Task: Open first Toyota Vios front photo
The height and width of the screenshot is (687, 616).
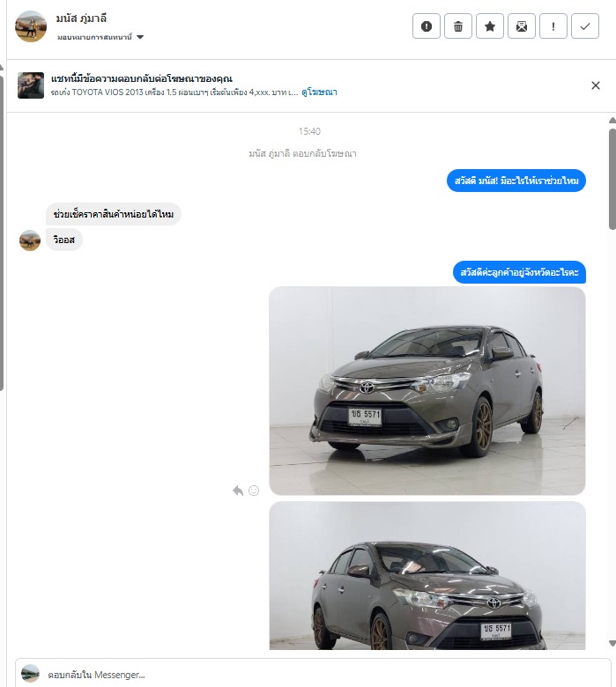Action: click(x=427, y=391)
